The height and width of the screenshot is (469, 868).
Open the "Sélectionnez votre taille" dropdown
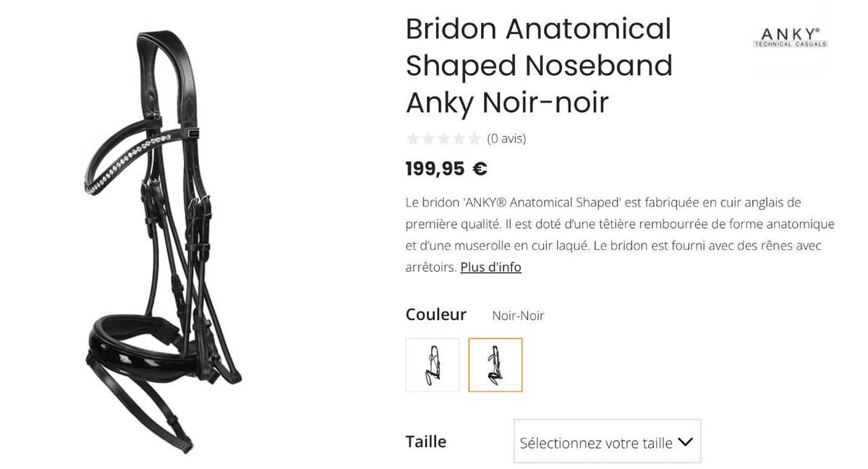[597, 442]
